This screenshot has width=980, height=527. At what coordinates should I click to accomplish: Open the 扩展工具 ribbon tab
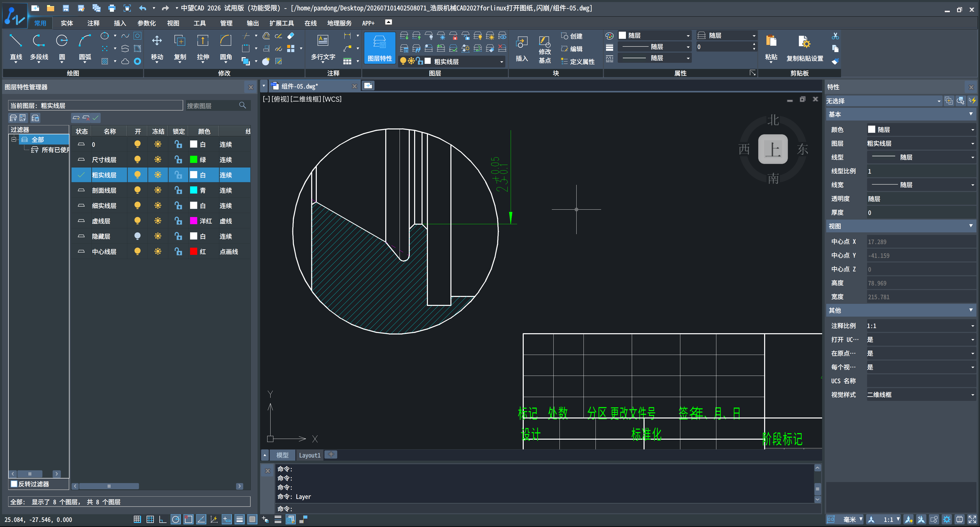(282, 23)
